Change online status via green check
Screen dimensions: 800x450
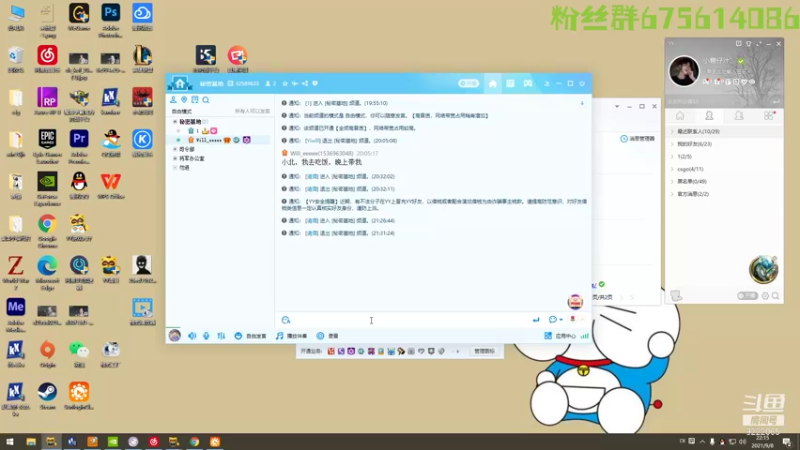741,61
